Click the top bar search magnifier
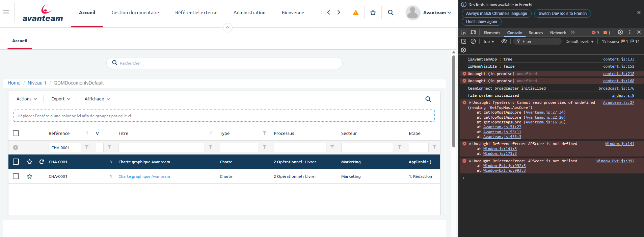The height and width of the screenshot is (237, 644). point(391,13)
